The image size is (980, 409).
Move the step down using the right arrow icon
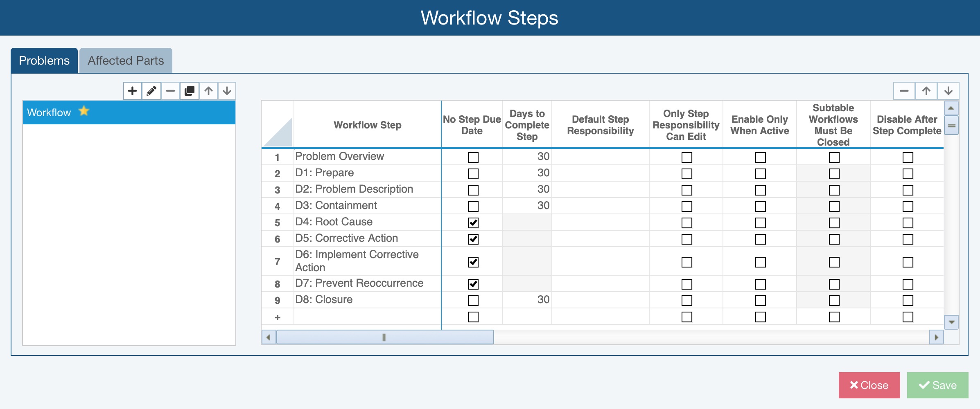click(x=948, y=91)
